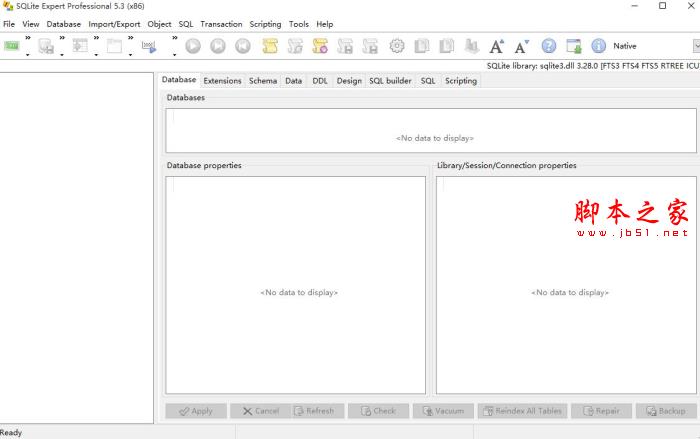Image resolution: width=700 pixels, height=439 pixels.
Task: Open the Tools menu
Action: [299, 24]
